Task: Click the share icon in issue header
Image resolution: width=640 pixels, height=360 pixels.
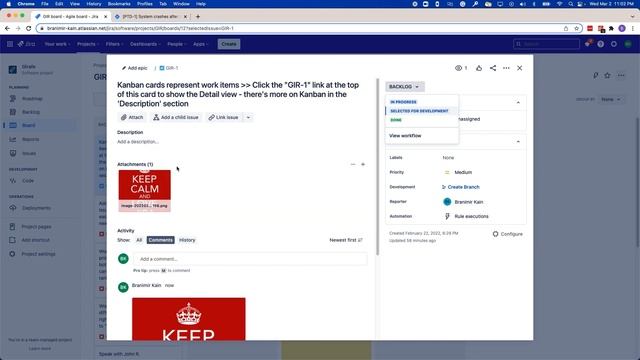Action: click(493, 68)
